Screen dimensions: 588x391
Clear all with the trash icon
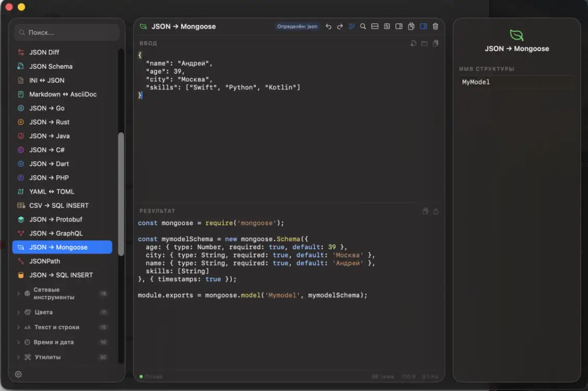click(x=435, y=26)
